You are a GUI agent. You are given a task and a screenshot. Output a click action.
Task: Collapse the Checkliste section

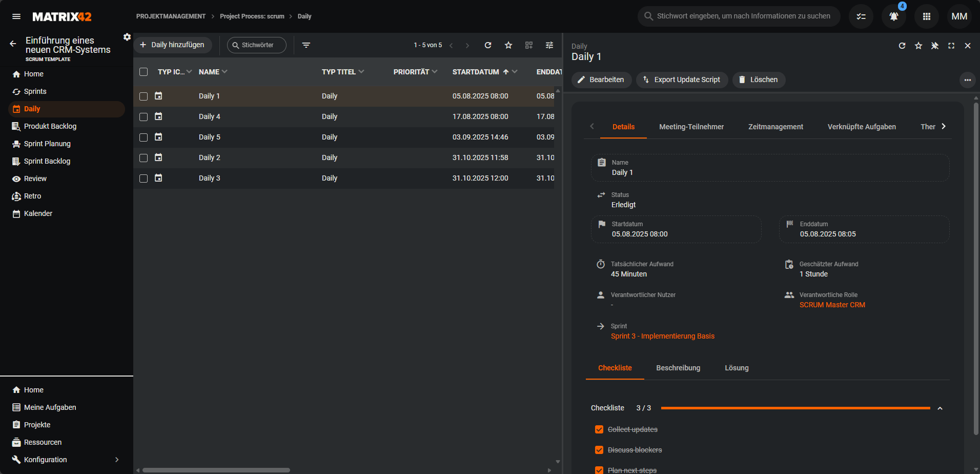(x=940, y=408)
